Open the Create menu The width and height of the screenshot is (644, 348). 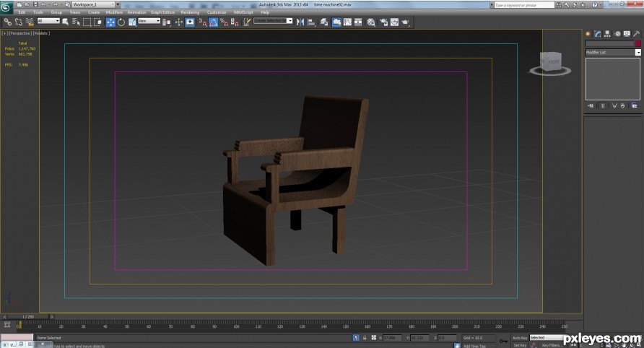click(x=94, y=12)
